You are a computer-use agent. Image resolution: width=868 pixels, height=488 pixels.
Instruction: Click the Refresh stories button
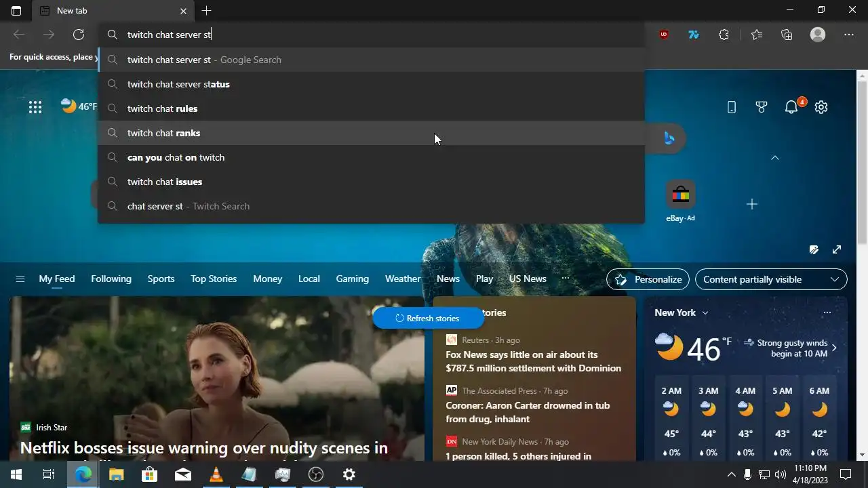428,318
